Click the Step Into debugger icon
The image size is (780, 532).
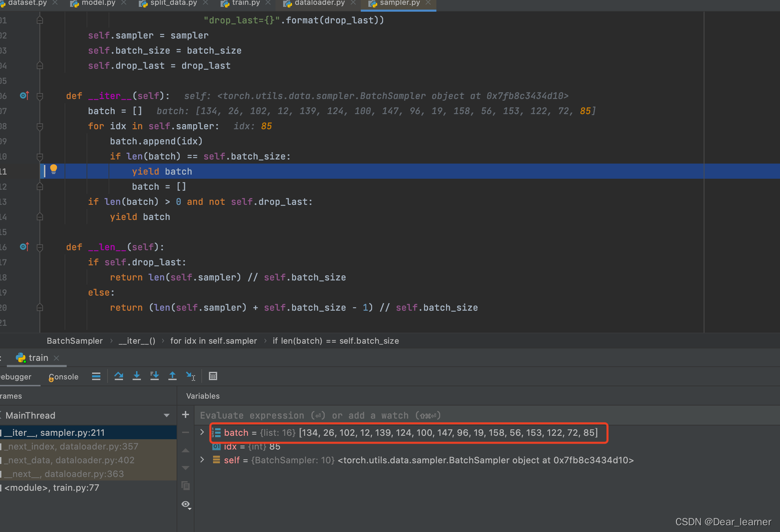(137, 376)
